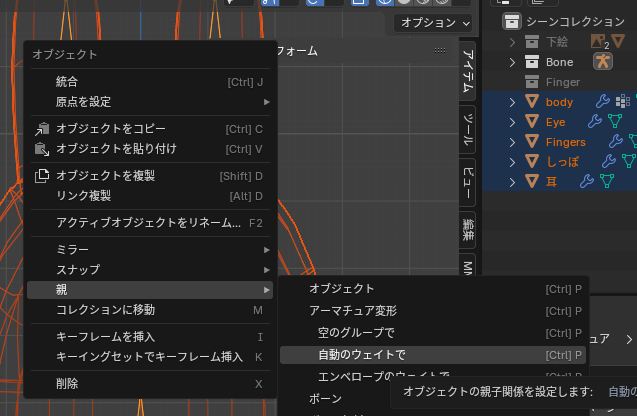Click the modifier wrench icon on the Eye row
Viewport: 637px width, 416px height.
click(x=595, y=121)
